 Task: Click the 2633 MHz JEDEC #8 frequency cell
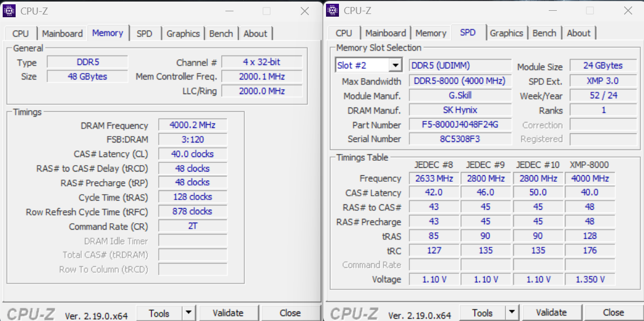(x=434, y=179)
